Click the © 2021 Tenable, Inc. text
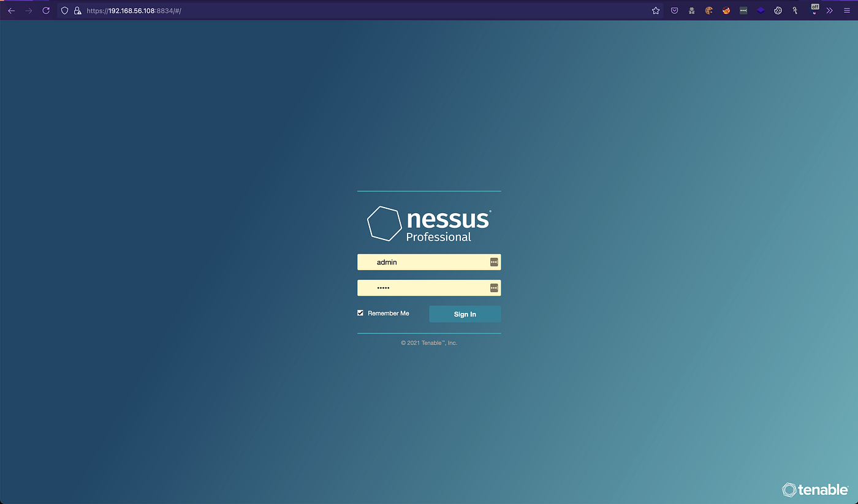The height and width of the screenshot is (504, 858). pyautogui.click(x=429, y=343)
